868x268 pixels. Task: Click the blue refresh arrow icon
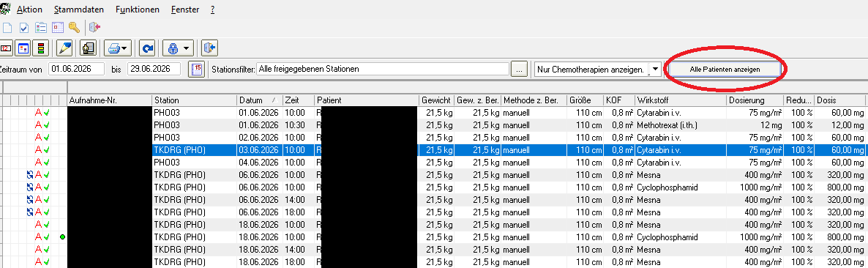147,49
